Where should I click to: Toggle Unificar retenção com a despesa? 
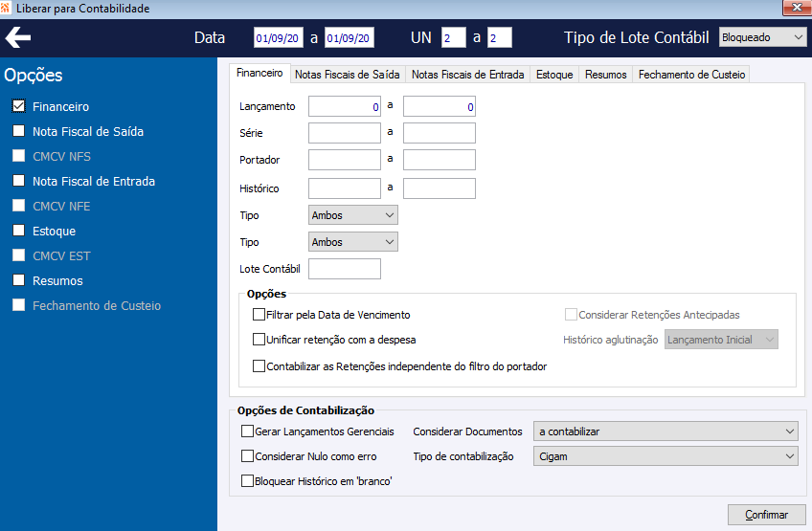[x=259, y=340]
